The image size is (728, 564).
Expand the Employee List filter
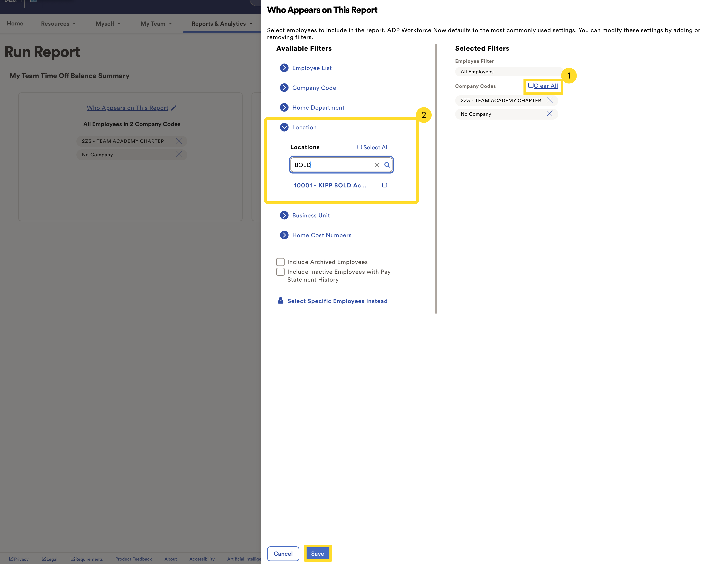(284, 68)
